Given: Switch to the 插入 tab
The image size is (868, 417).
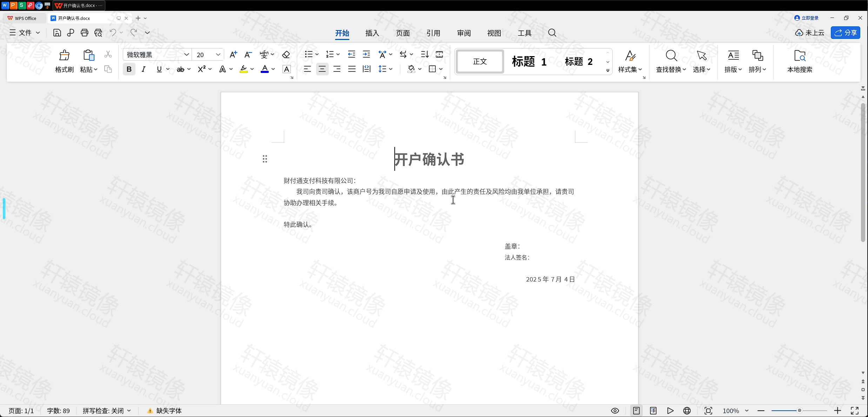Looking at the screenshot, I should [372, 33].
